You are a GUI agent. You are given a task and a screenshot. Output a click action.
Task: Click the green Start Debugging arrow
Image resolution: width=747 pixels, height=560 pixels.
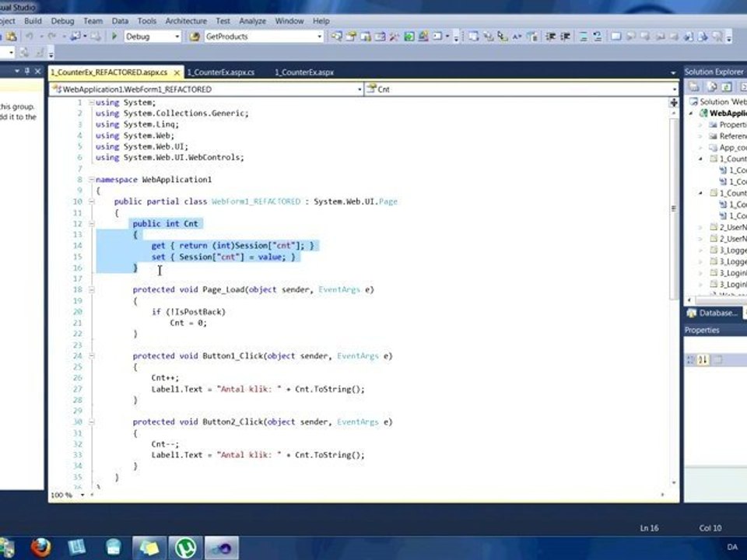click(x=114, y=36)
